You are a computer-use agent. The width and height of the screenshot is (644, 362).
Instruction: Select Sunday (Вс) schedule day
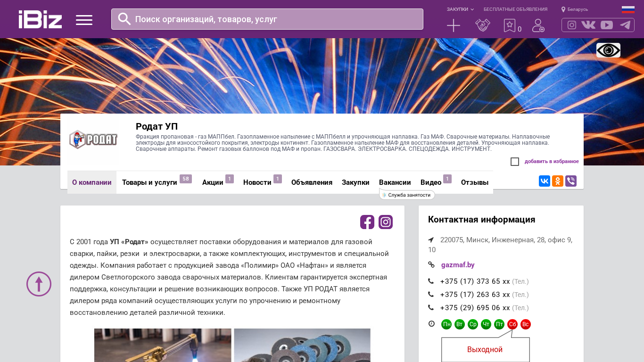coord(526,324)
